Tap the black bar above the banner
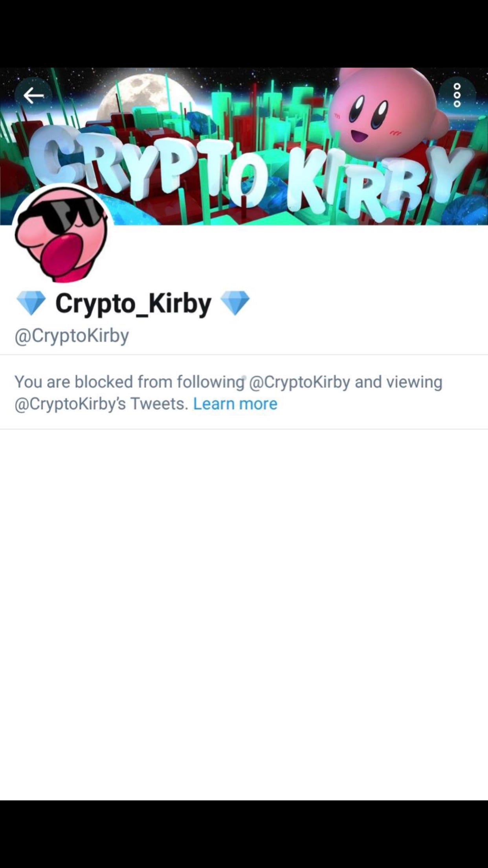The width and height of the screenshot is (488, 868). (x=244, y=34)
